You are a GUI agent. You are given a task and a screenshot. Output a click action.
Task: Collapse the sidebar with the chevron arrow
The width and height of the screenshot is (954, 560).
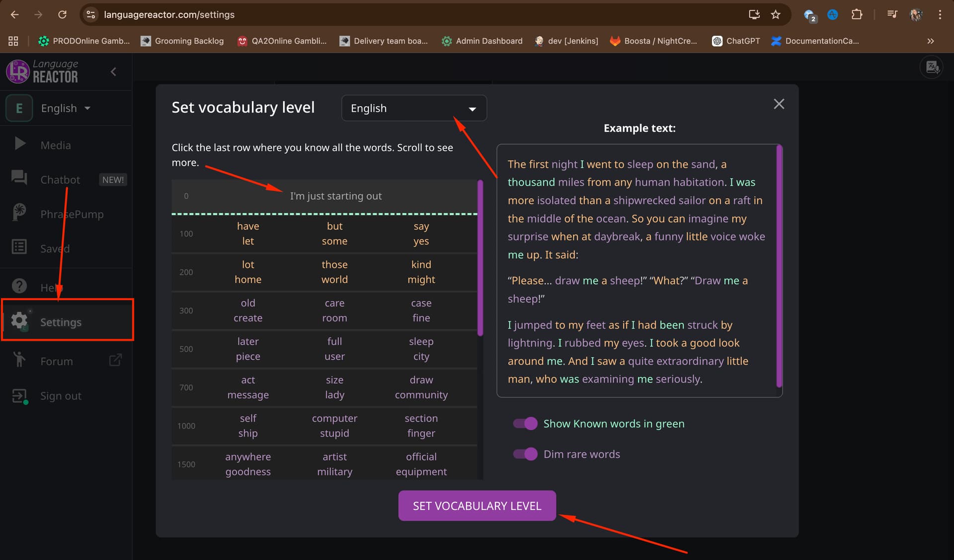pos(113,72)
